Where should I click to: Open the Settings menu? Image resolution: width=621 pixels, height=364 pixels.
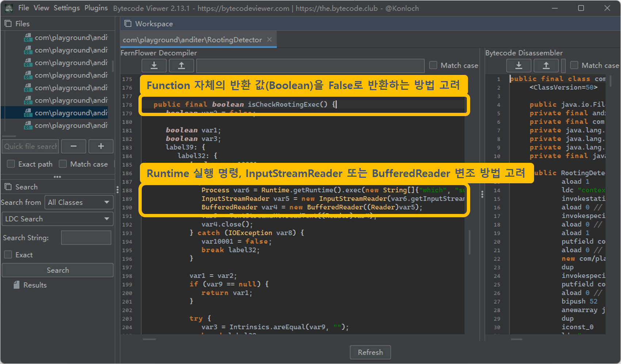click(x=66, y=8)
